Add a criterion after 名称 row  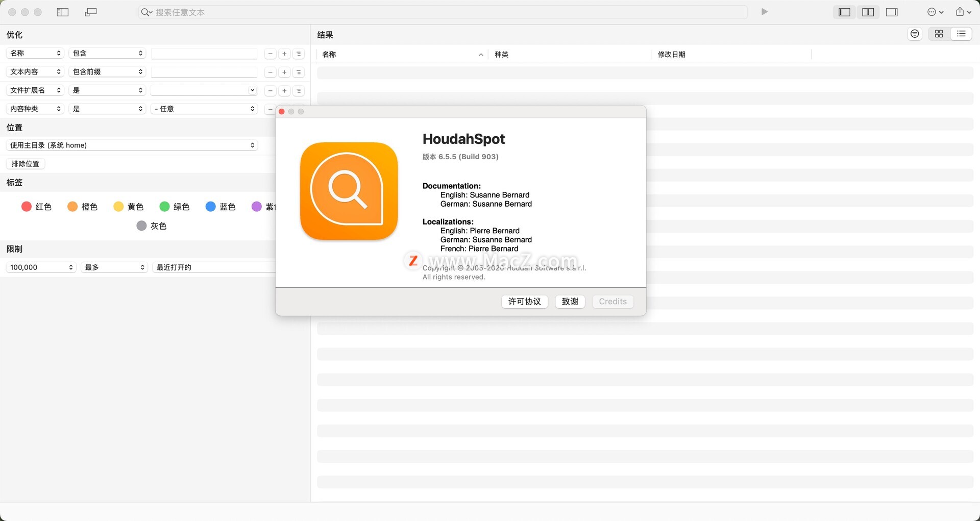tap(284, 54)
